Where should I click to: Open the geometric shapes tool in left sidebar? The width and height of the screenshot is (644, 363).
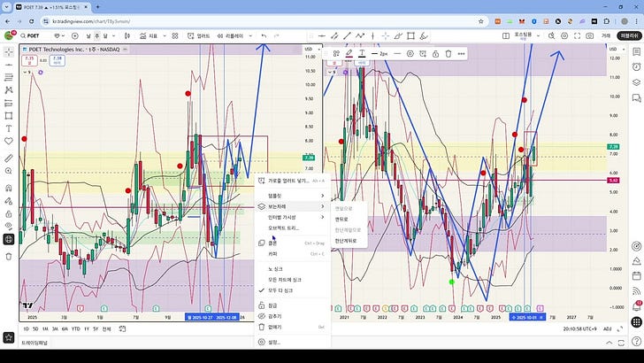tap(9, 115)
